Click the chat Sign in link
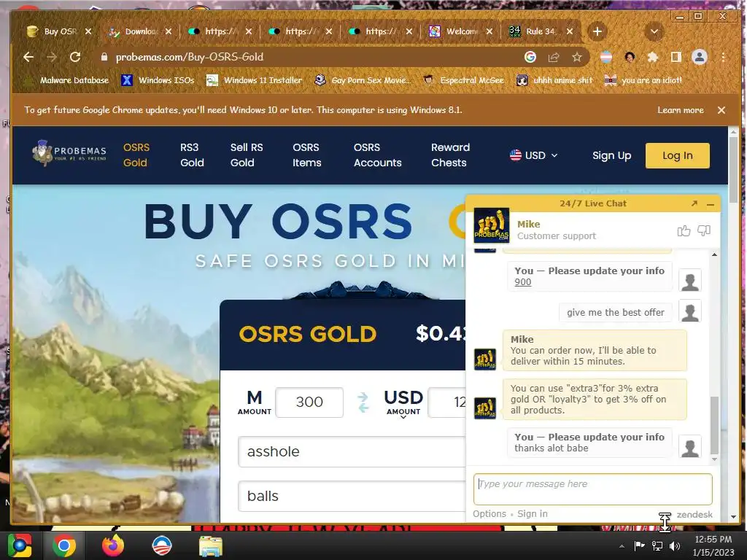This screenshot has height=560, width=747. 533,514
